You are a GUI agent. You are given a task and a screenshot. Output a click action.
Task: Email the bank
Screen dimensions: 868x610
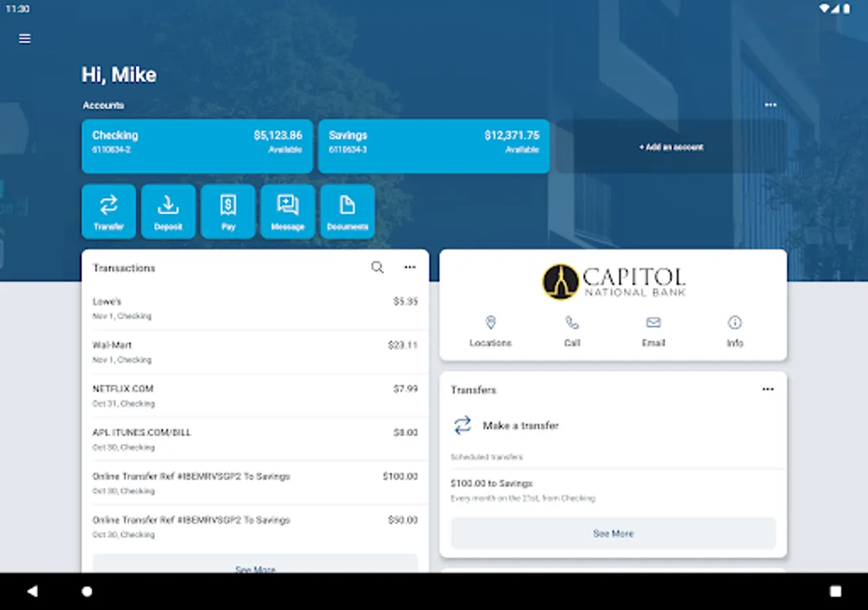654,331
